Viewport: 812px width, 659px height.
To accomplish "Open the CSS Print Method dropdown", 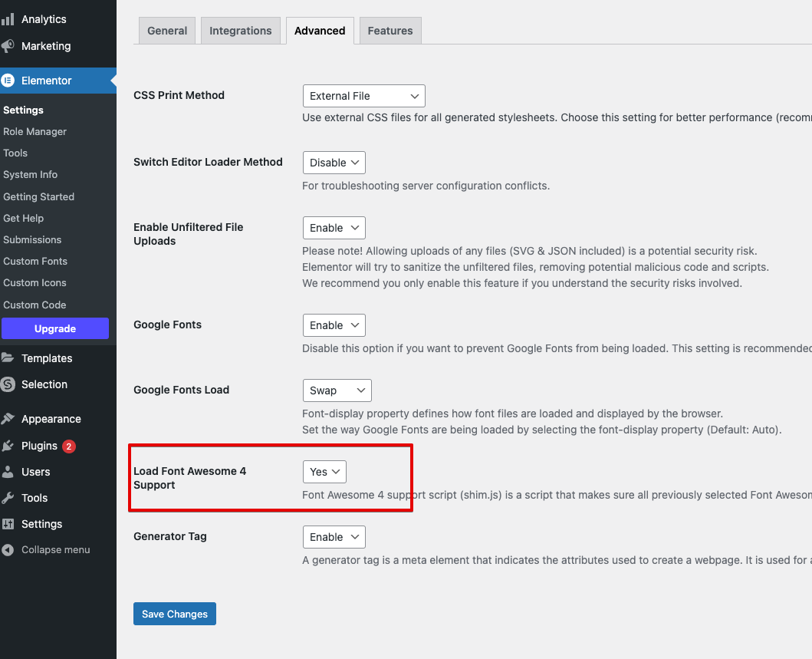I will tap(363, 95).
